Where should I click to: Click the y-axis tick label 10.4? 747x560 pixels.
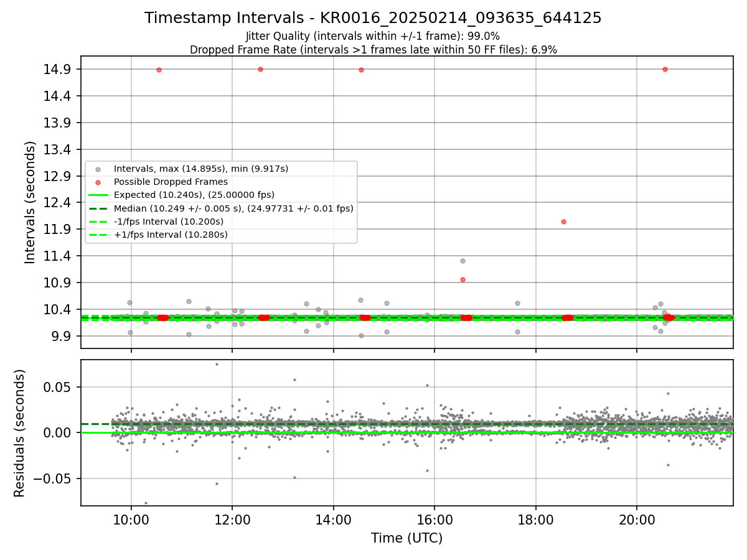click(x=58, y=309)
